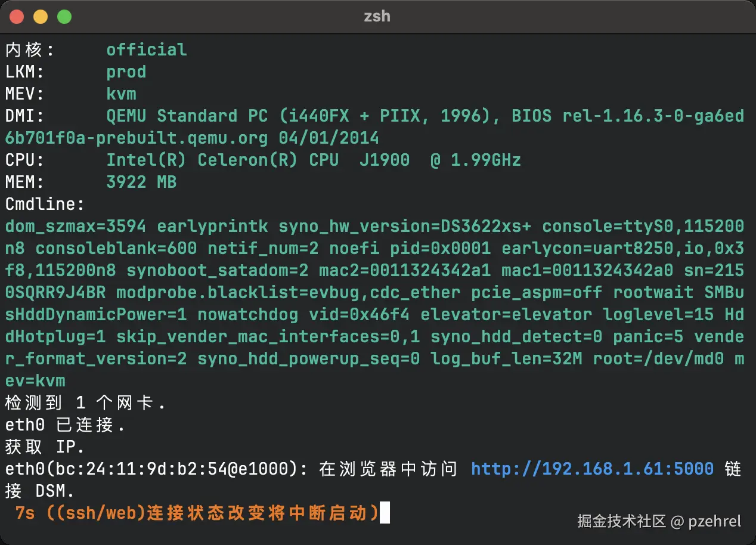Viewport: 756px width, 545px height.
Task: Click the '7s' countdown text
Action: (x=25, y=513)
